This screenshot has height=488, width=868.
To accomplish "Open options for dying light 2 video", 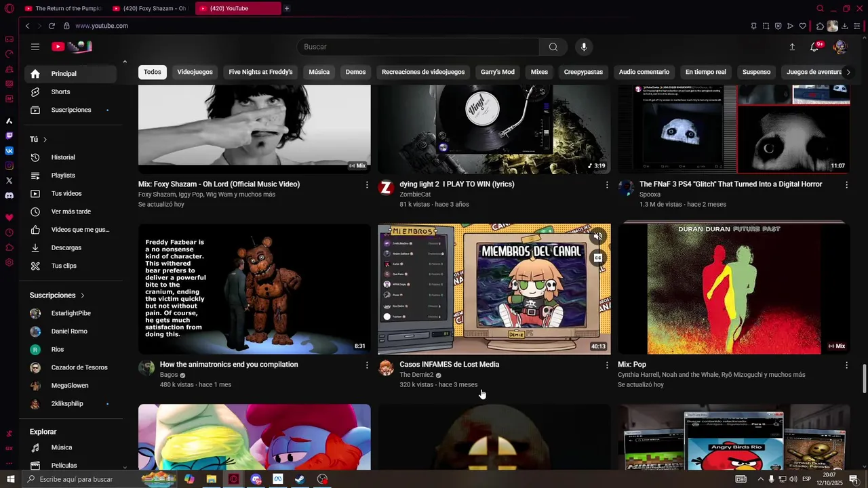I will pyautogui.click(x=607, y=184).
